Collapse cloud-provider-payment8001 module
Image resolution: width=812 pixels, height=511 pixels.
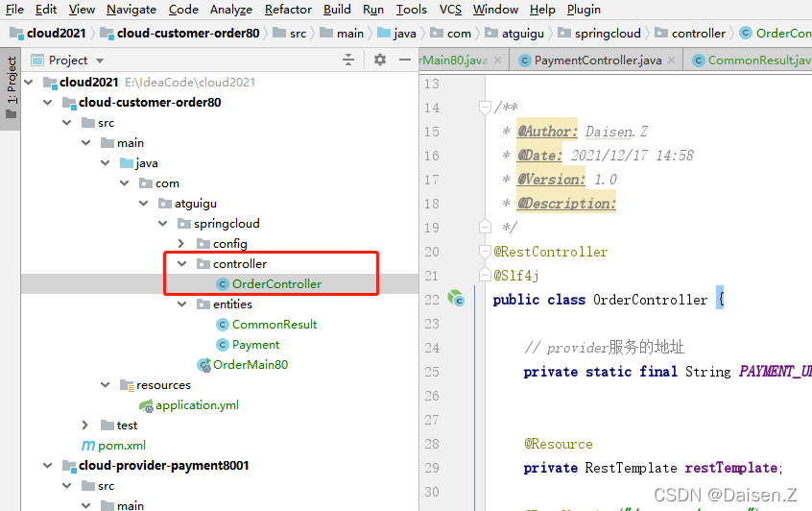tap(48, 466)
